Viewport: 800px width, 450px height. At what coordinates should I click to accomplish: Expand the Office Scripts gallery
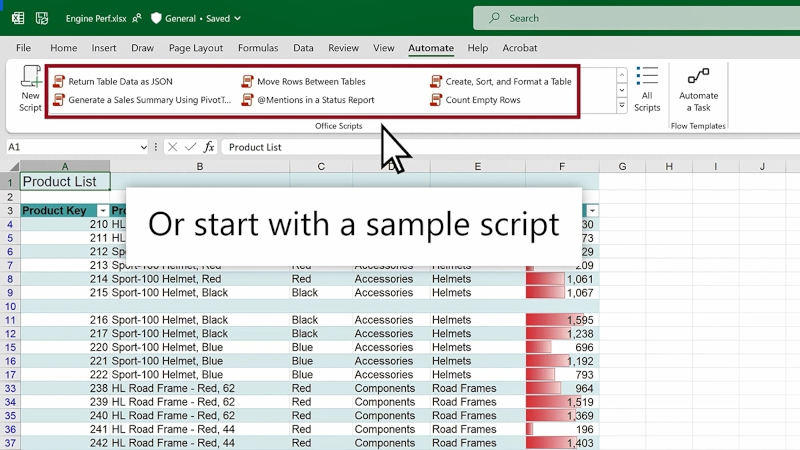click(622, 106)
